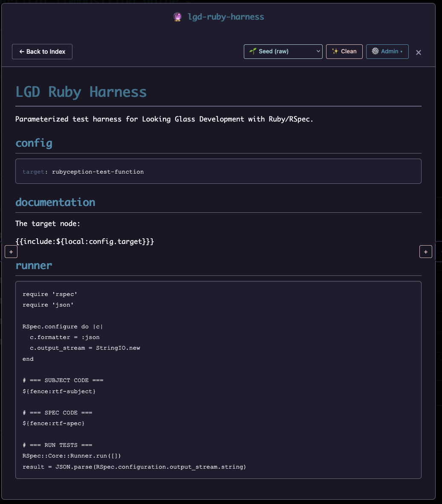Click the RSpec::Core::Runner.run line
This screenshot has width=442, height=504.
click(72, 456)
